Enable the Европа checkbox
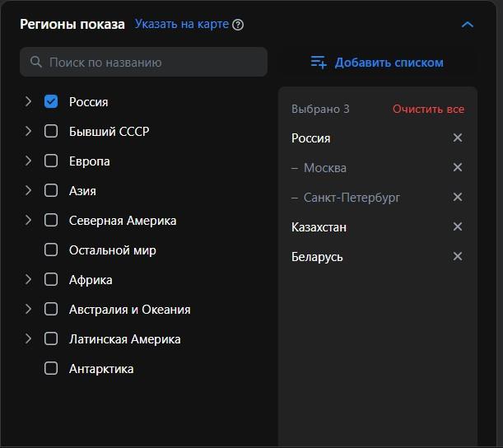This screenshot has height=448, width=503. 51,161
